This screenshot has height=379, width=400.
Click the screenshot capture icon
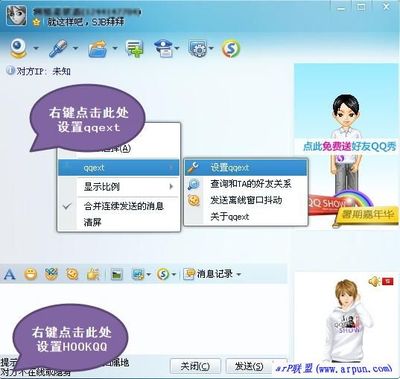[138, 274]
